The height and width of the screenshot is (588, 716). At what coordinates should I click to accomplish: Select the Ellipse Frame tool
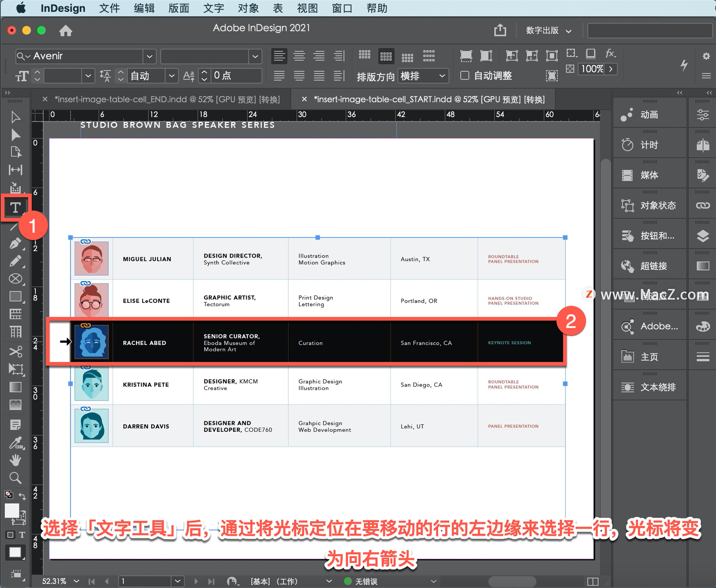click(x=15, y=279)
